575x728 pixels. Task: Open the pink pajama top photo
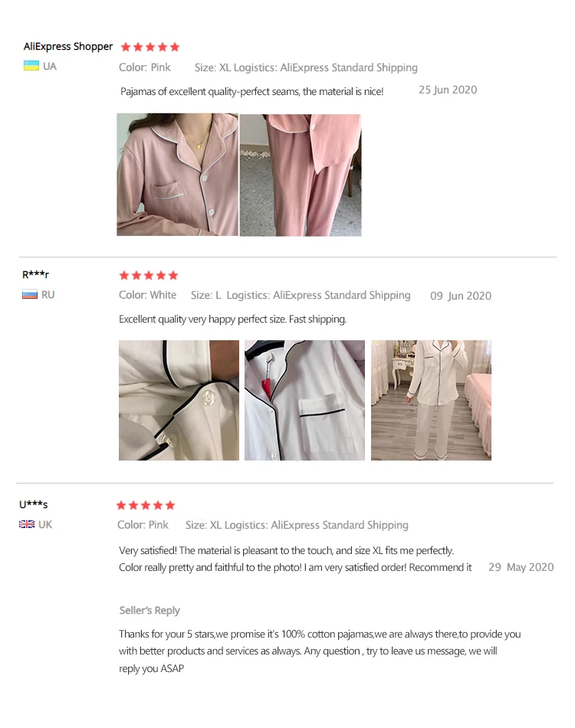coord(177,175)
